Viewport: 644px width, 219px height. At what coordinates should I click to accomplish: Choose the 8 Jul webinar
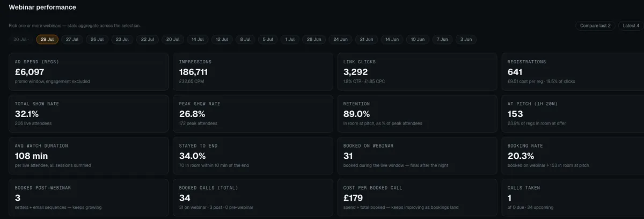(245, 39)
